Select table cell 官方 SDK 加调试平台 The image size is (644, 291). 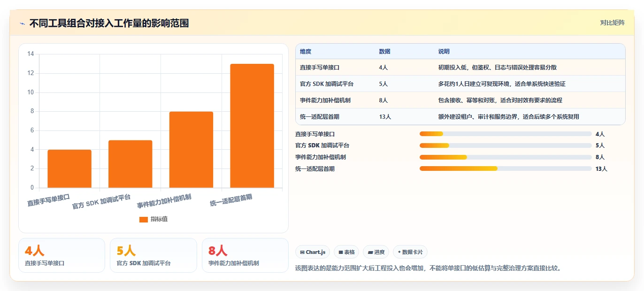[327, 84]
